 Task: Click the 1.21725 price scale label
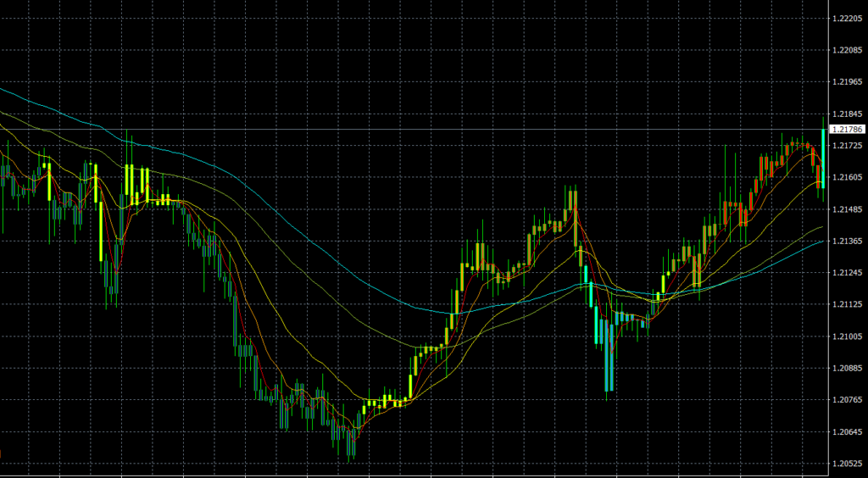point(847,146)
